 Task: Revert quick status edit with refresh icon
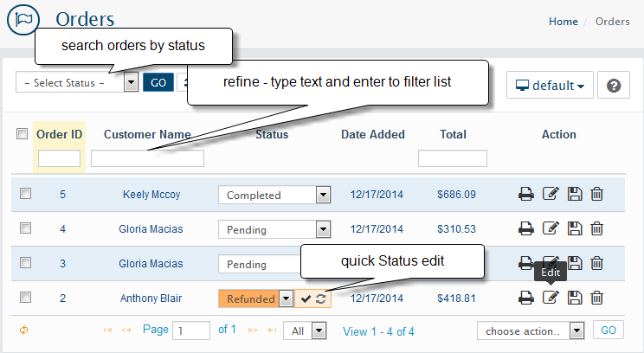click(321, 298)
